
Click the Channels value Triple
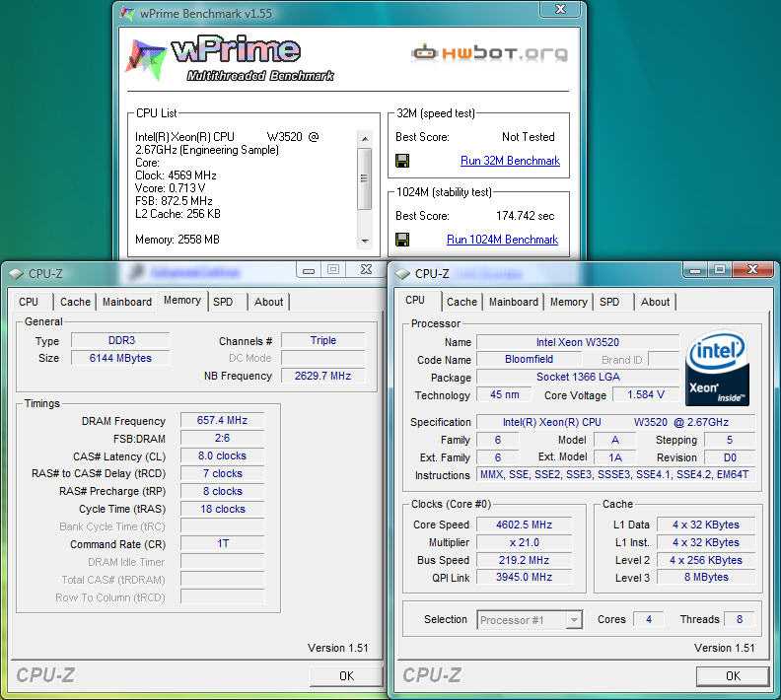pos(322,340)
